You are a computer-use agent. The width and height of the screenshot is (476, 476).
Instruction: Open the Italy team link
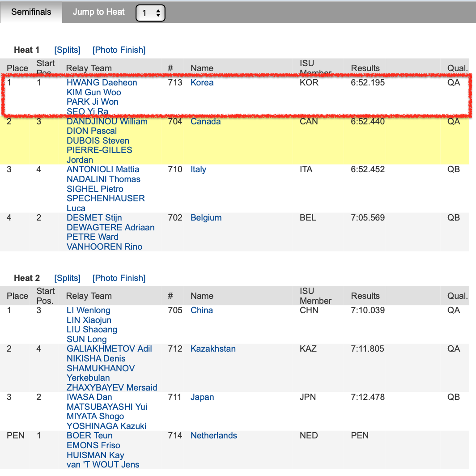(198, 170)
